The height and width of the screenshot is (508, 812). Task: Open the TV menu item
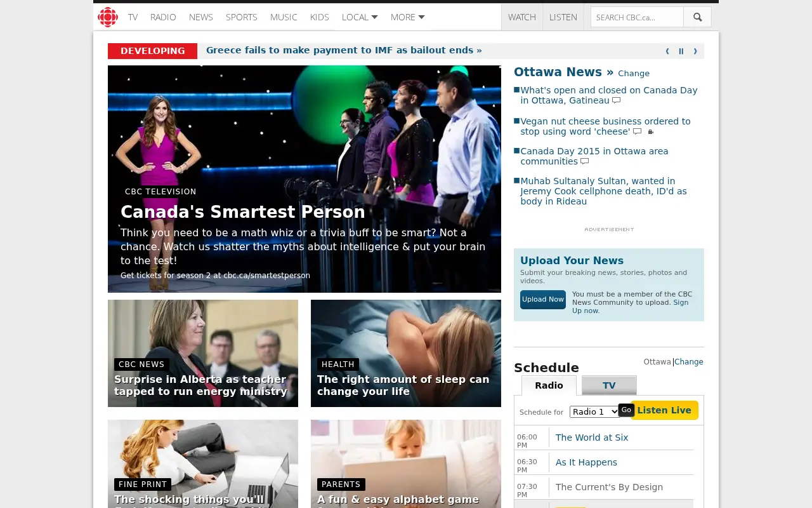[133, 17]
